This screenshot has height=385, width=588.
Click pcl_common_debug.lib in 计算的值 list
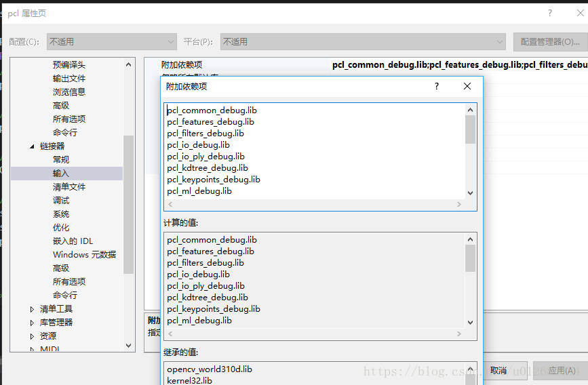pyautogui.click(x=212, y=239)
